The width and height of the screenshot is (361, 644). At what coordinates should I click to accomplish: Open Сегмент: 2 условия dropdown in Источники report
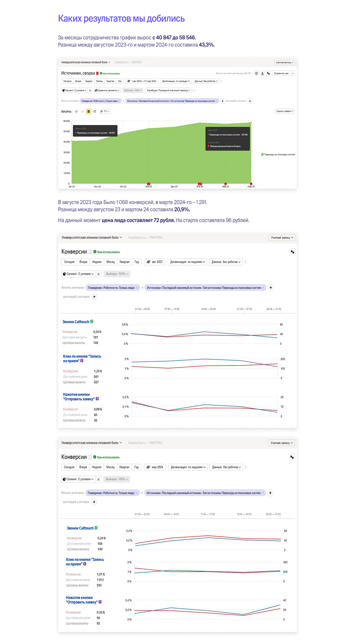(74, 90)
